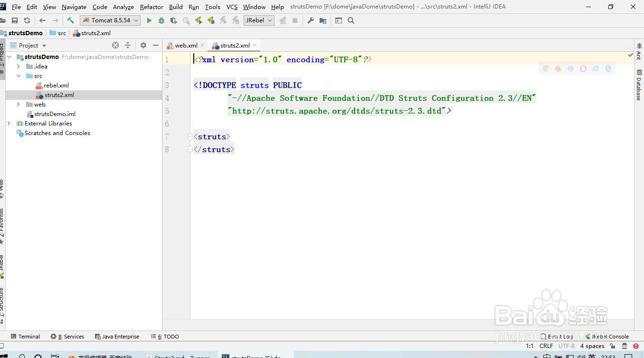Open in Safari browser icon in editor

571,68
